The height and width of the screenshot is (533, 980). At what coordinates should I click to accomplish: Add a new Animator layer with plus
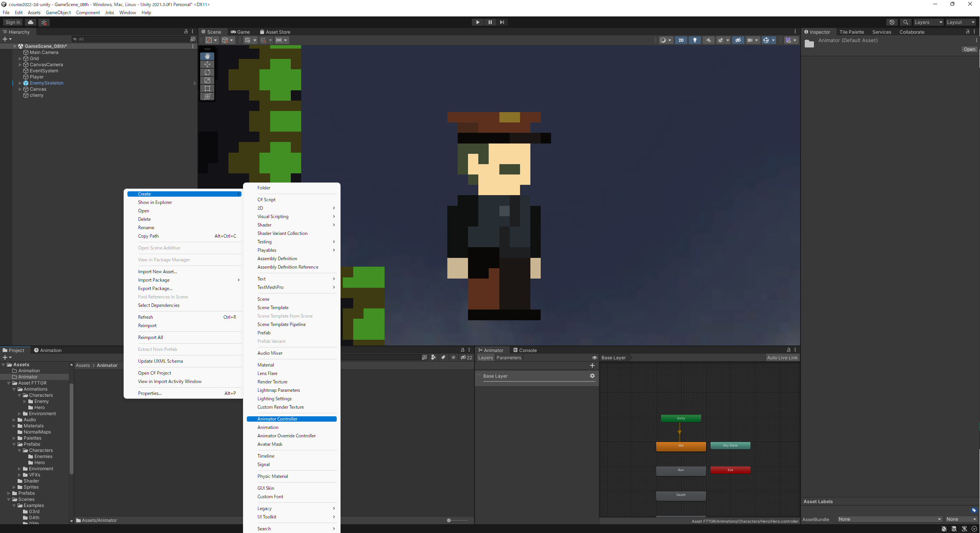[592, 365]
